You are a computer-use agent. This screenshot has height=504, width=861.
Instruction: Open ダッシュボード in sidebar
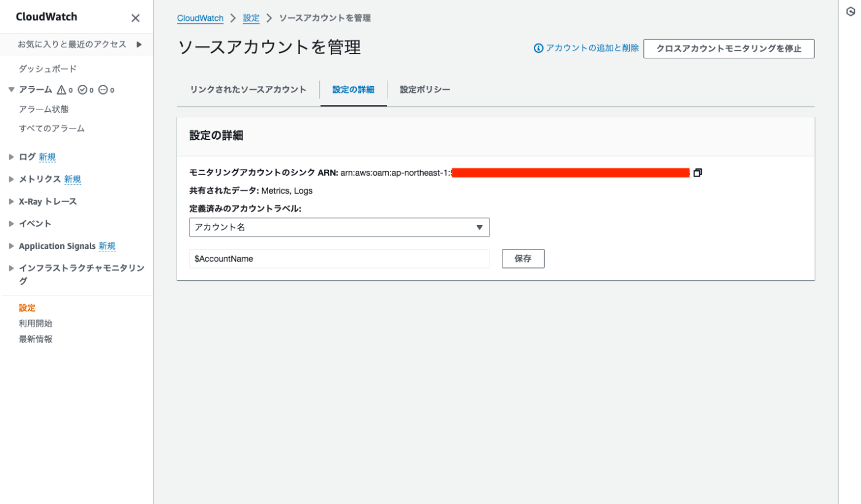click(x=48, y=69)
